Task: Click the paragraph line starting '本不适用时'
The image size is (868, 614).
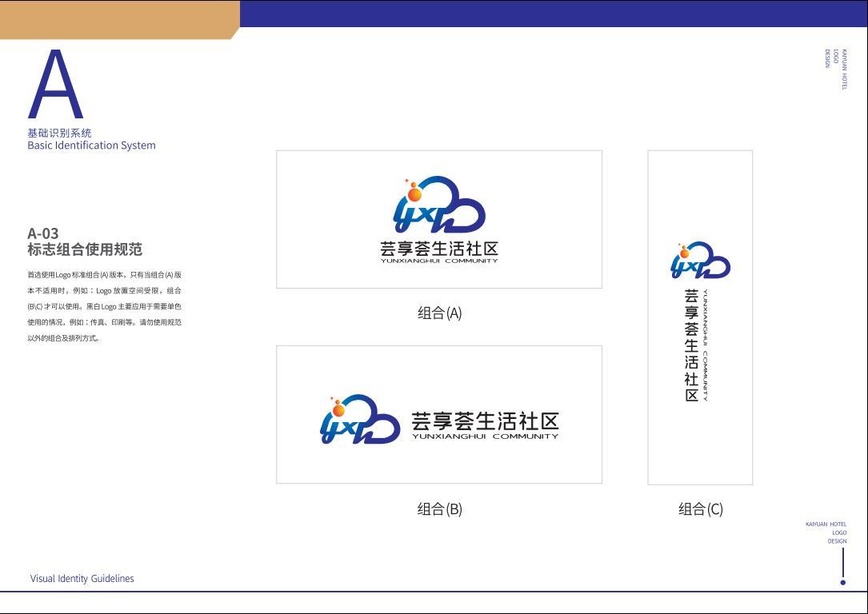Action: coord(104,290)
